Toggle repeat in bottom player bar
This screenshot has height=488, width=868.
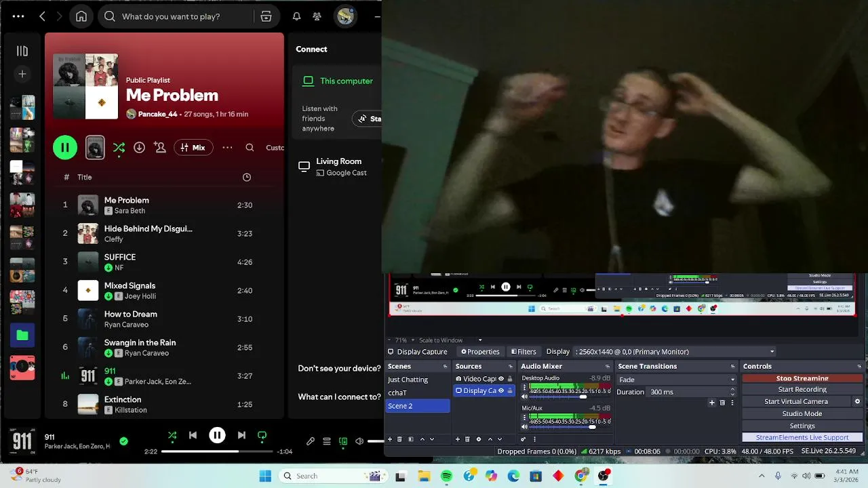(262, 435)
